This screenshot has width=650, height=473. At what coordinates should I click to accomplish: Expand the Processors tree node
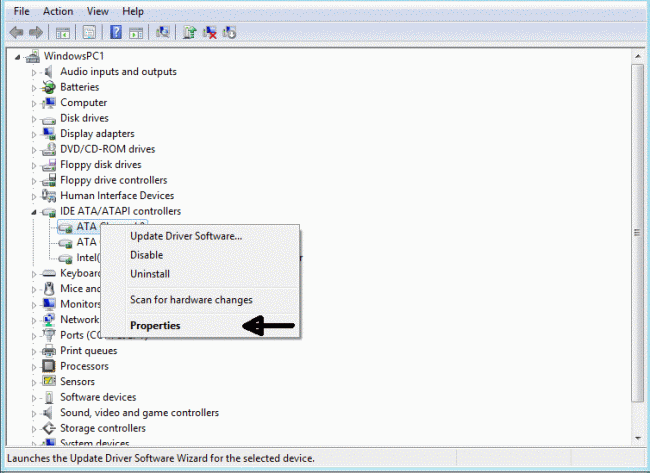pyautogui.click(x=34, y=366)
